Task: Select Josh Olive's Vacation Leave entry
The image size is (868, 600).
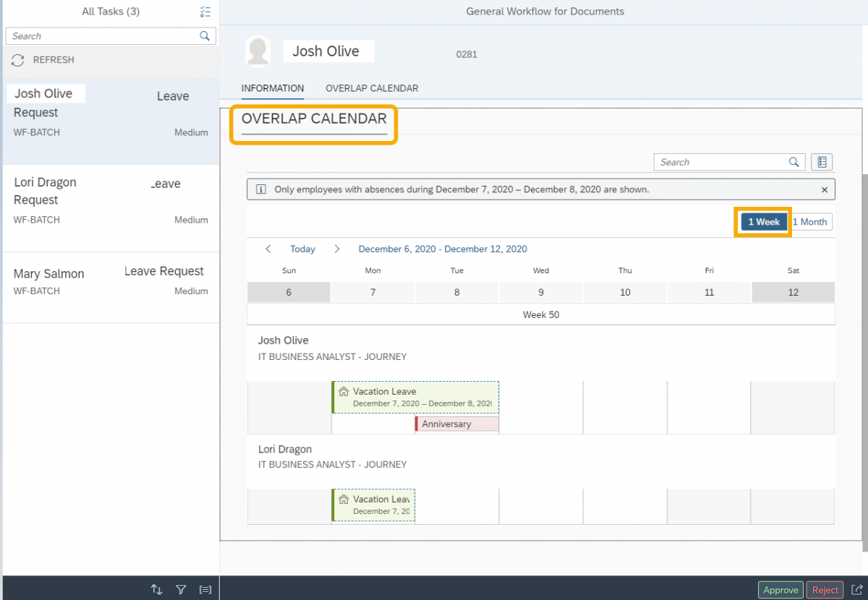Action: [x=415, y=397]
